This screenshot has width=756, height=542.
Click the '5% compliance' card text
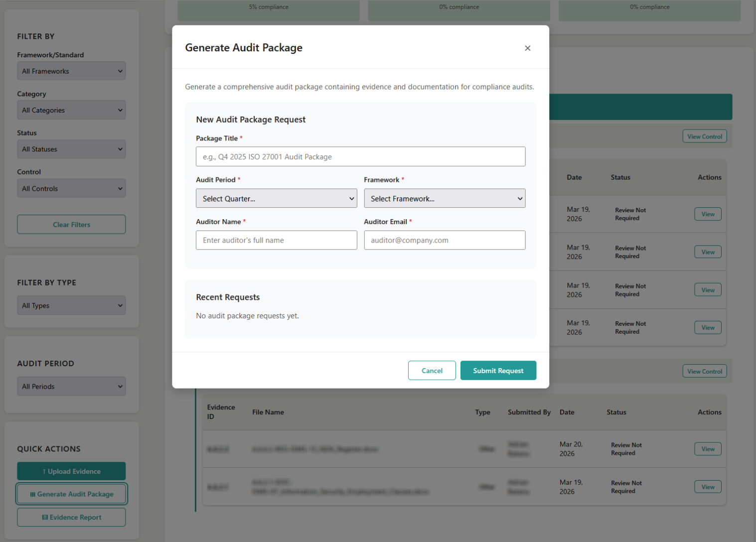click(269, 7)
